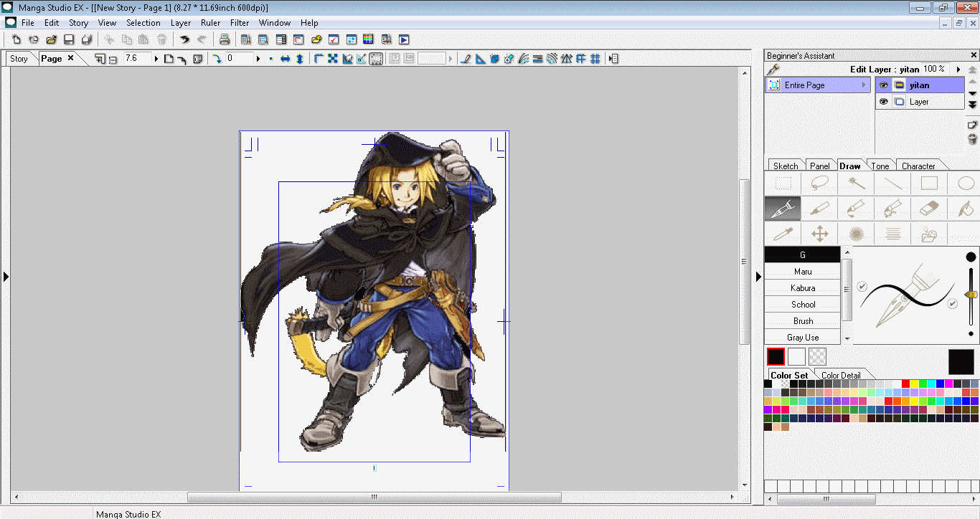Pick a red swatch from the Color Set
980x519 pixels.
pos(906,384)
